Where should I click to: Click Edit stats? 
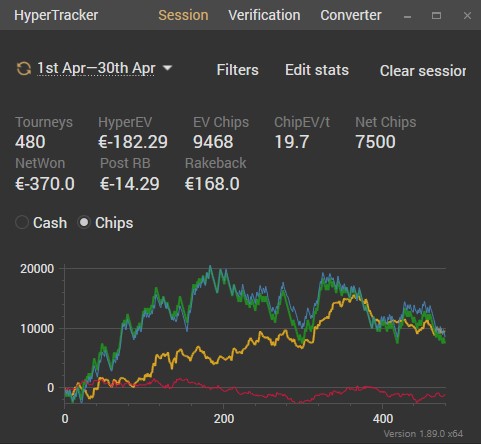(317, 70)
